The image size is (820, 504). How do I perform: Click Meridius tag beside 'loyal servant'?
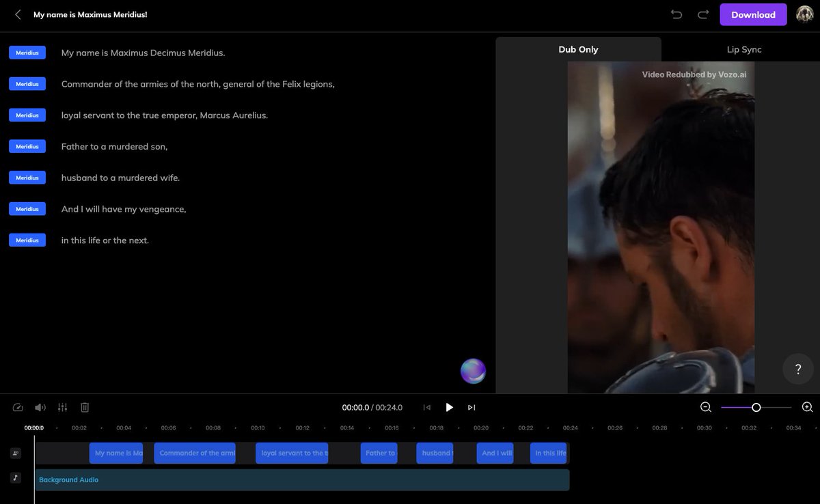click(x=27, y=115)
